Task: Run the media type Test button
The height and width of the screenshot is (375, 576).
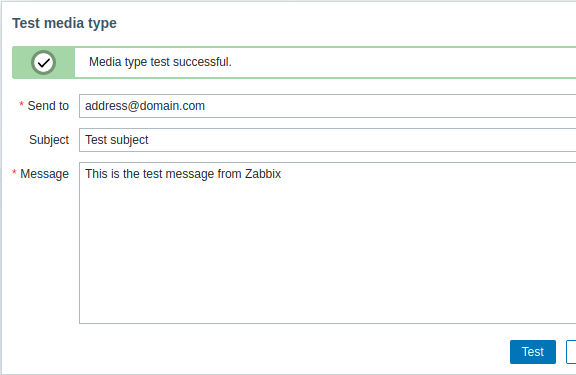Action: coord(533,352)
